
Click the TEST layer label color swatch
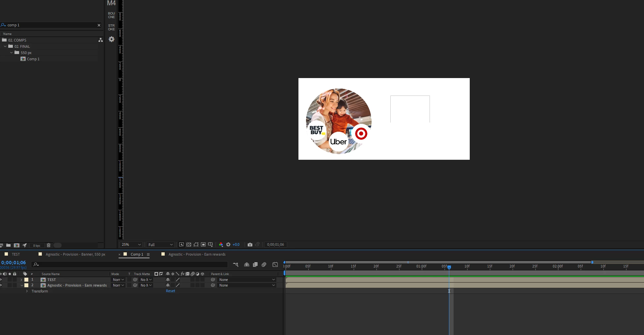pos(26,280)
